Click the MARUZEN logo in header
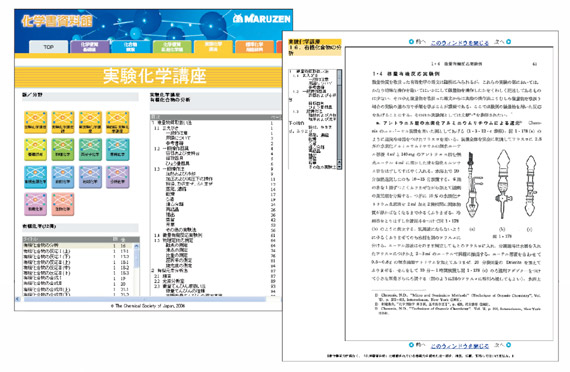Screen dimensions: 570x372 (262, 19)
